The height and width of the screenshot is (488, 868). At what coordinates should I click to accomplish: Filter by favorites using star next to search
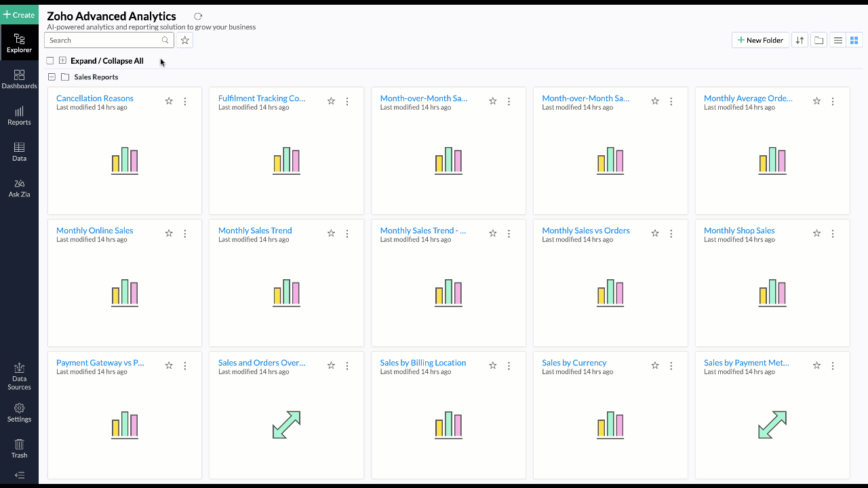click(x=184, y=41)
